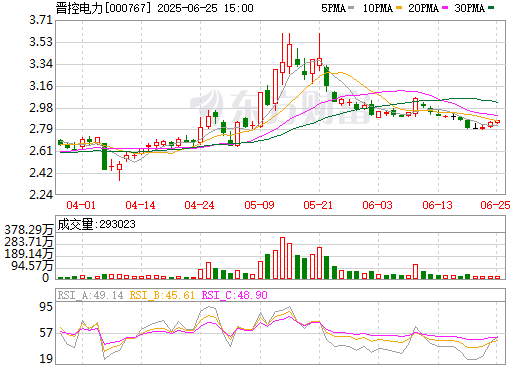Screen dimensions: 520x365
Task: Click the 10PMA legend label
Action: (377, 8)
